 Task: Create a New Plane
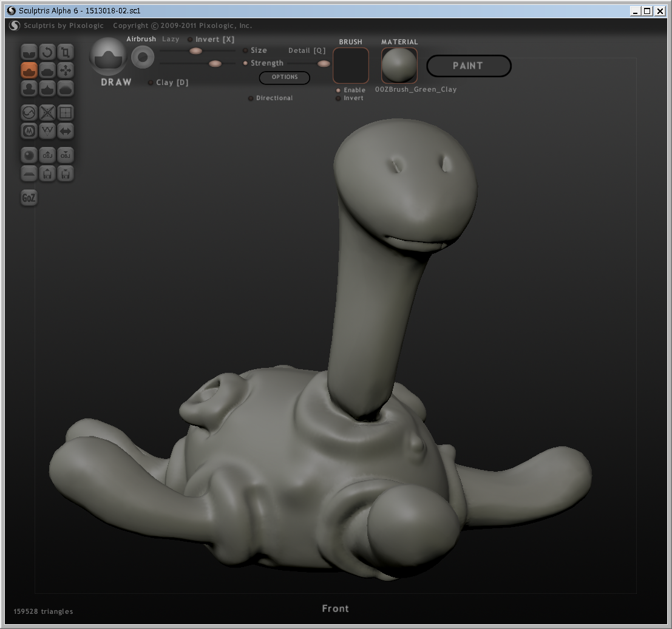29,173
